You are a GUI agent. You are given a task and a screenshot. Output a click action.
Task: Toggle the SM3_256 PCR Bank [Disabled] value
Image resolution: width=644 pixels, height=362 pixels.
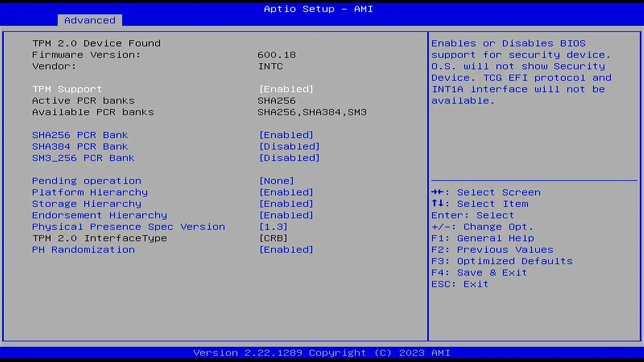[289, 158]
